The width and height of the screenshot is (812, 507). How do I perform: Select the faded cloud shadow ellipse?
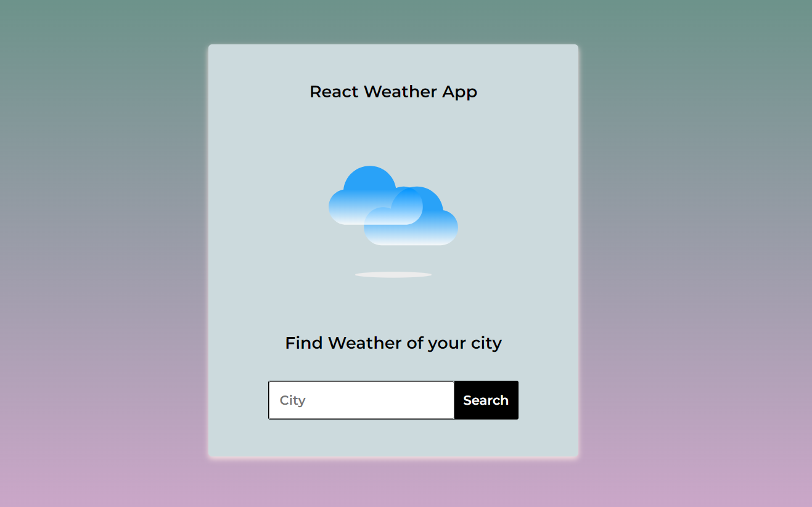[x=393, y=274]
